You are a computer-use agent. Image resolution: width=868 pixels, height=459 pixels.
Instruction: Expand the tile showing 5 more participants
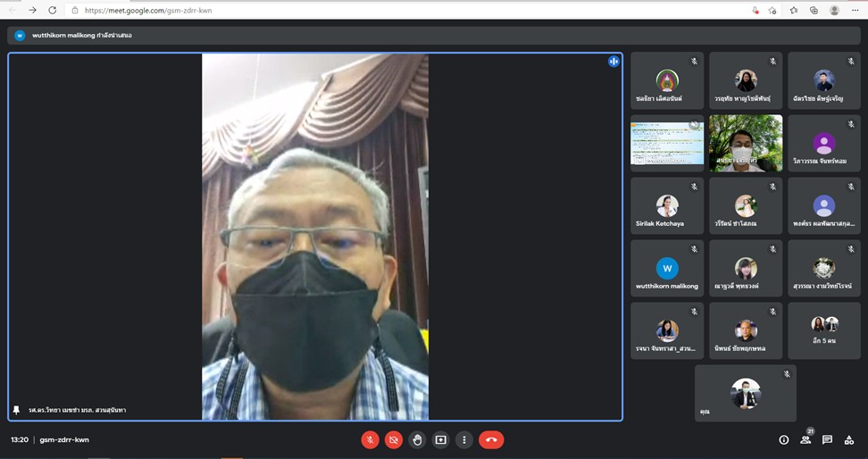click(x=824, y=330)
